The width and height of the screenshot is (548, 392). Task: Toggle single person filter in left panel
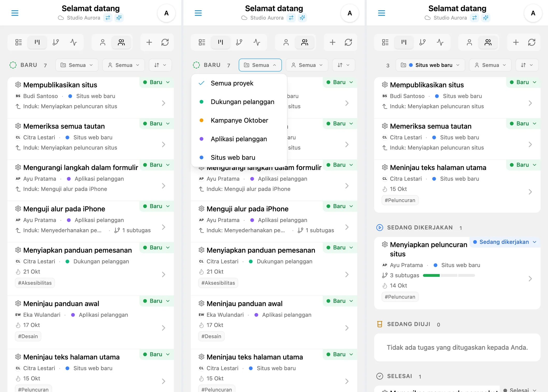pos(103,42)
